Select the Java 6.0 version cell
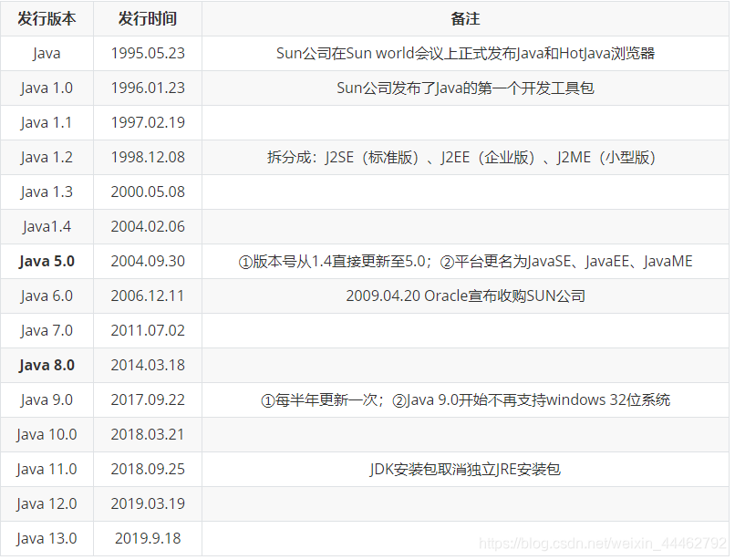Viewport: 735px width, 560px height. (47, 296)
